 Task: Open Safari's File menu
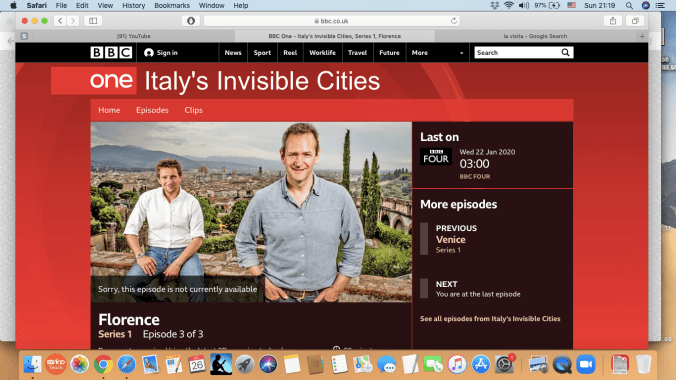pyautogui.click(x=61, y=6)
